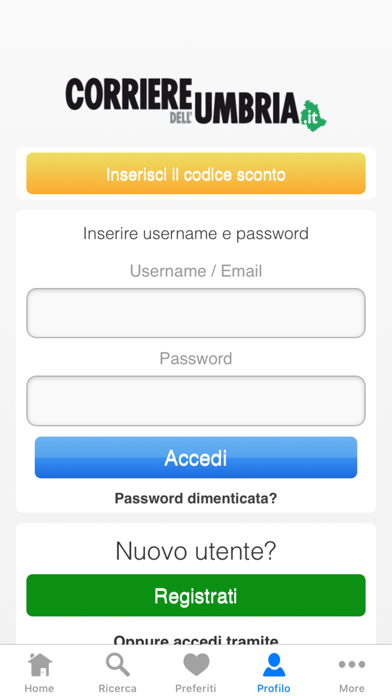Switch to the Home tab label
This screenshot has height=696, width=392.
point(40,688)
